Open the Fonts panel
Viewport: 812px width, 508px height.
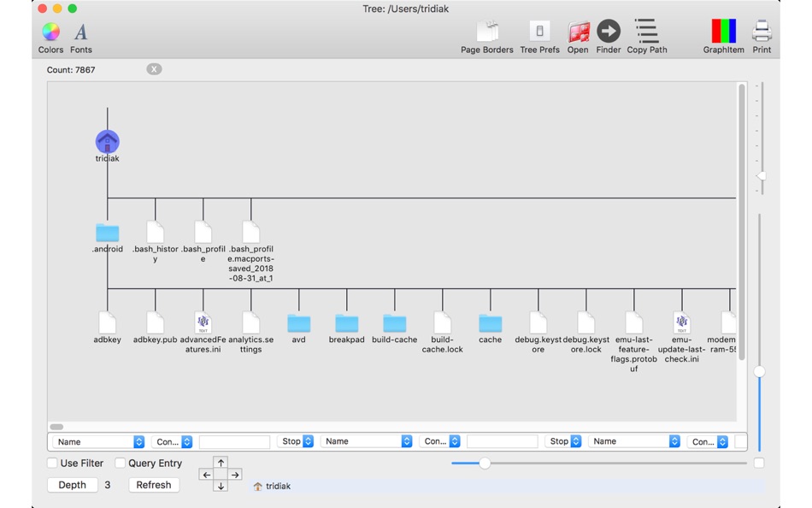click(x=81, y=38)
